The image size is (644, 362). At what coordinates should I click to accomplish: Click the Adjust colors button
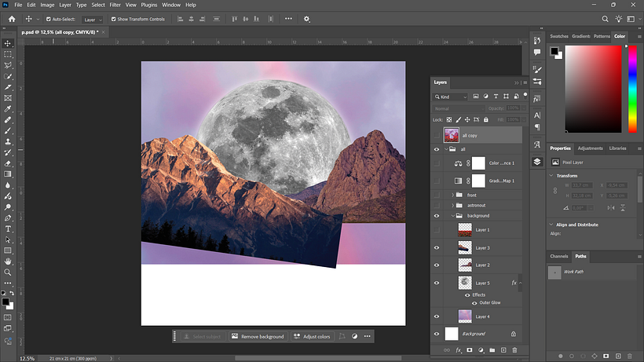click(312, 337)
